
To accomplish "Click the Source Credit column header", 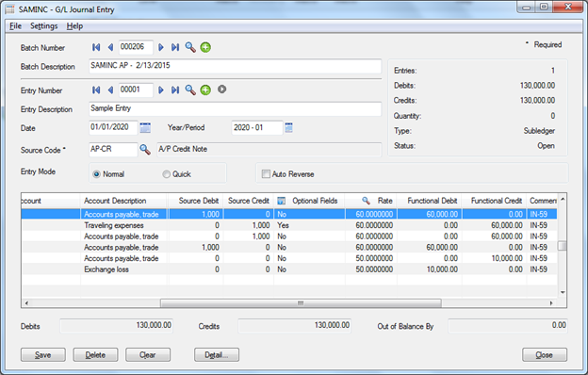I will [249, 201].
